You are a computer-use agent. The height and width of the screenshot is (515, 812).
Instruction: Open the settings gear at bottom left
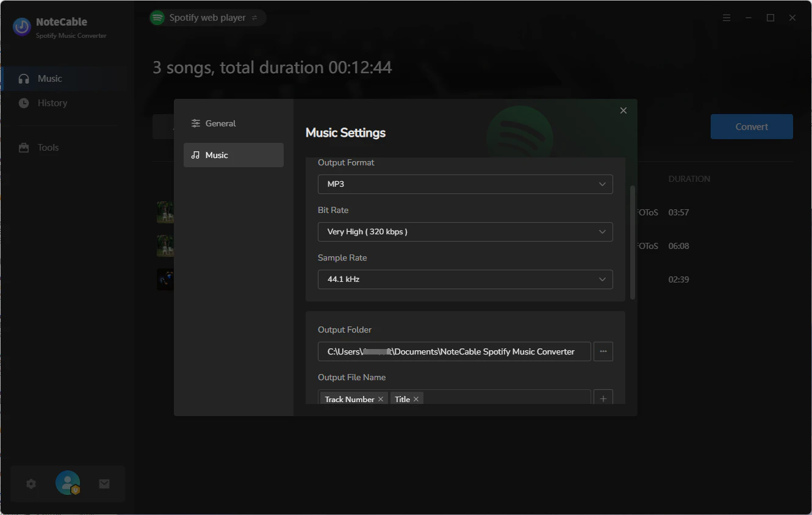[x=31, y=483]
